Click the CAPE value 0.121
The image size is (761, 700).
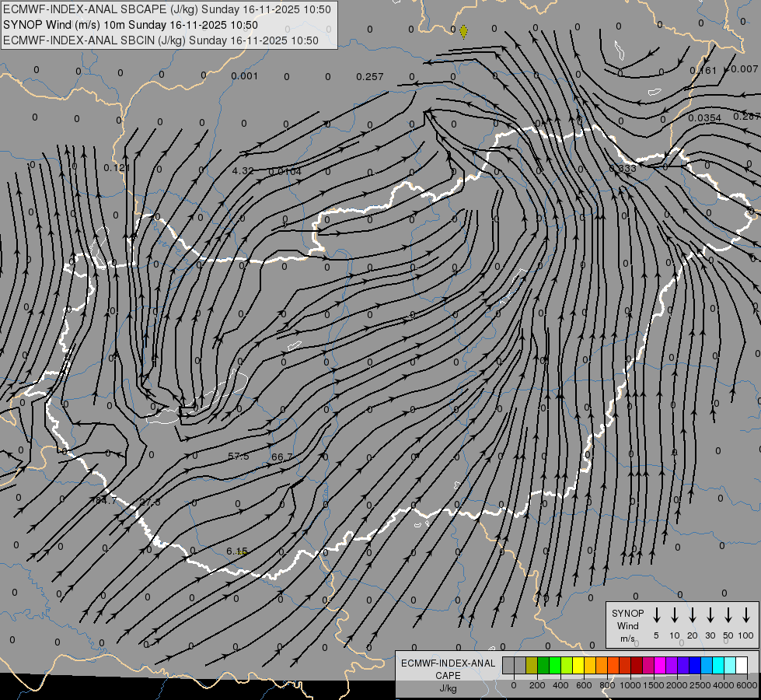[117, 167]
